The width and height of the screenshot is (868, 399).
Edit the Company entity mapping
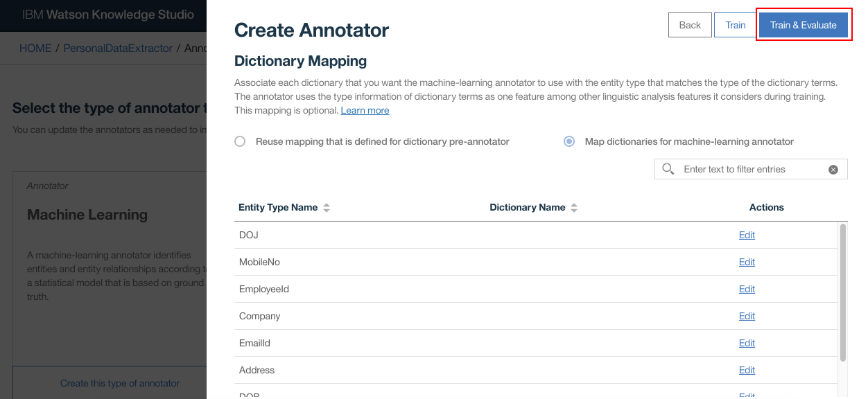747,316
